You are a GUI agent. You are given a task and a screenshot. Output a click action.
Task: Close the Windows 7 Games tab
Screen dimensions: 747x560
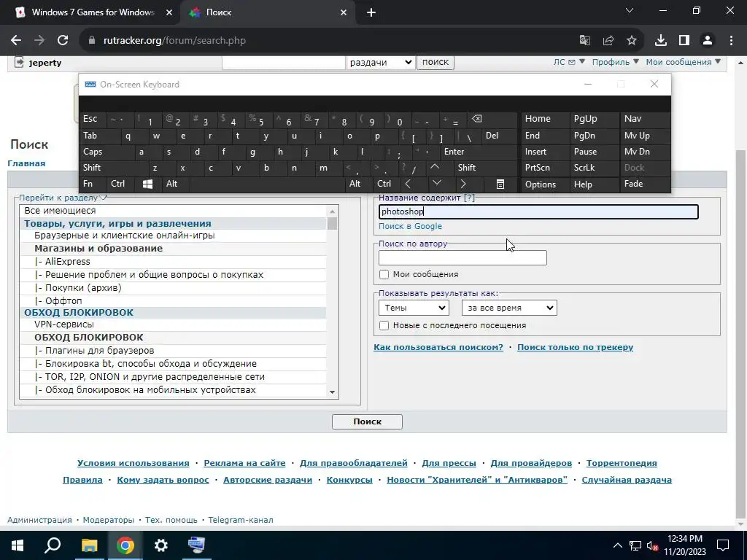(x=169, y=12)
